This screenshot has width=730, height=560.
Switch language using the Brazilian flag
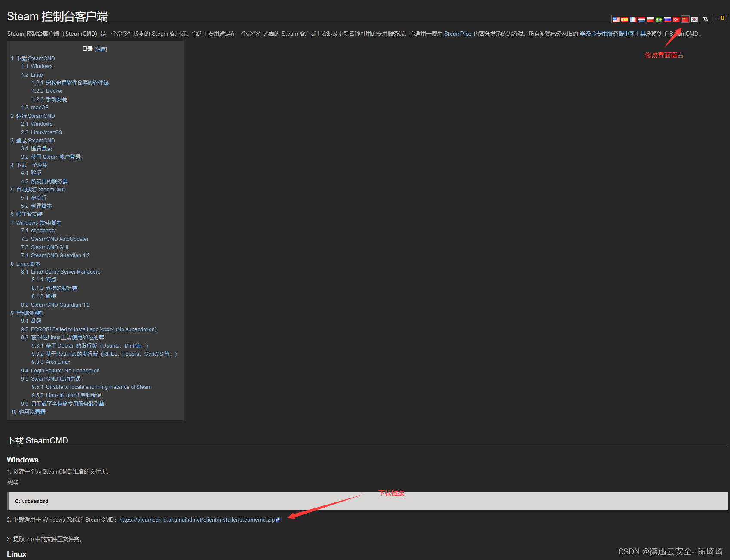(x=659, y=19)
